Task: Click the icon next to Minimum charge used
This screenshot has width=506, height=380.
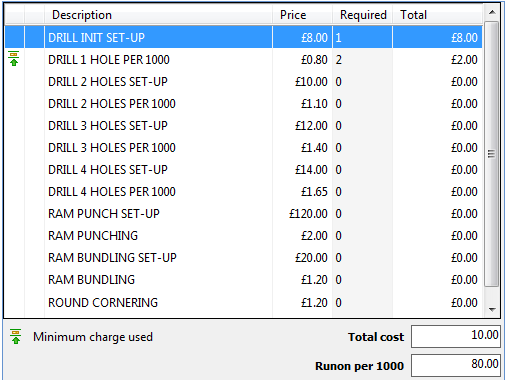Action: point(16,336)
